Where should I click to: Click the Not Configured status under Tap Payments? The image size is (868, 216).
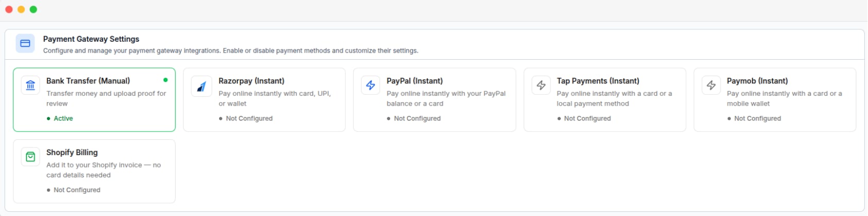coord(584,119)
